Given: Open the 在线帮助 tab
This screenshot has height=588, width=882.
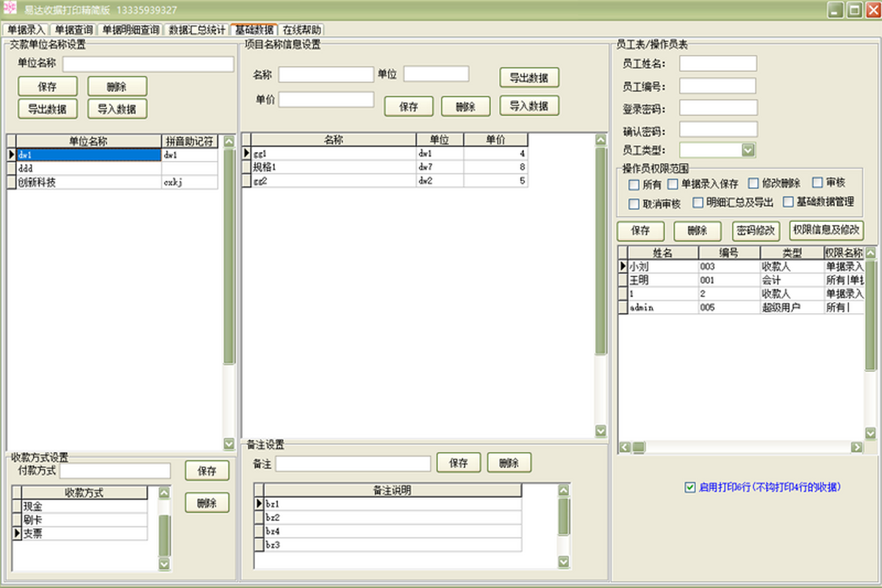Looking at the screenshot, I should [301, 30].
